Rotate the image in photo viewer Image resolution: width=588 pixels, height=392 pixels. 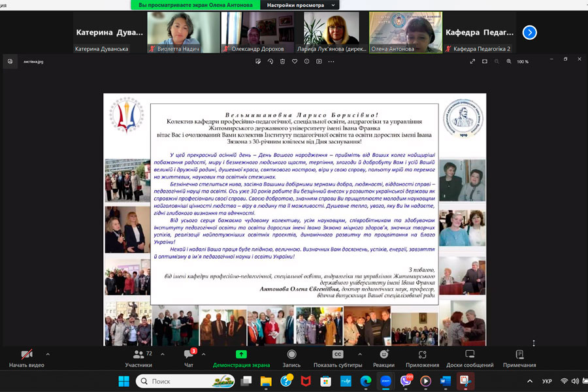pyautogui.click(x=270, y=61)
